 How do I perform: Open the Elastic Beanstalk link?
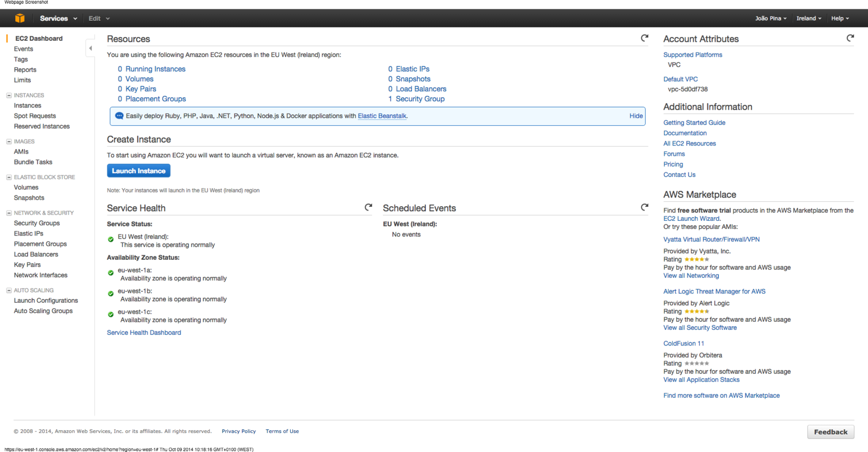point(382,116)
